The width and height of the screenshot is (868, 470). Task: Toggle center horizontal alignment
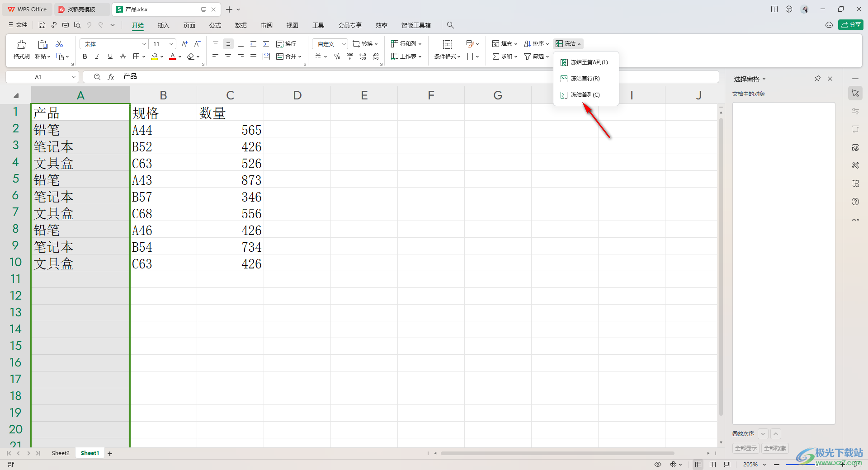pos(228,56)
